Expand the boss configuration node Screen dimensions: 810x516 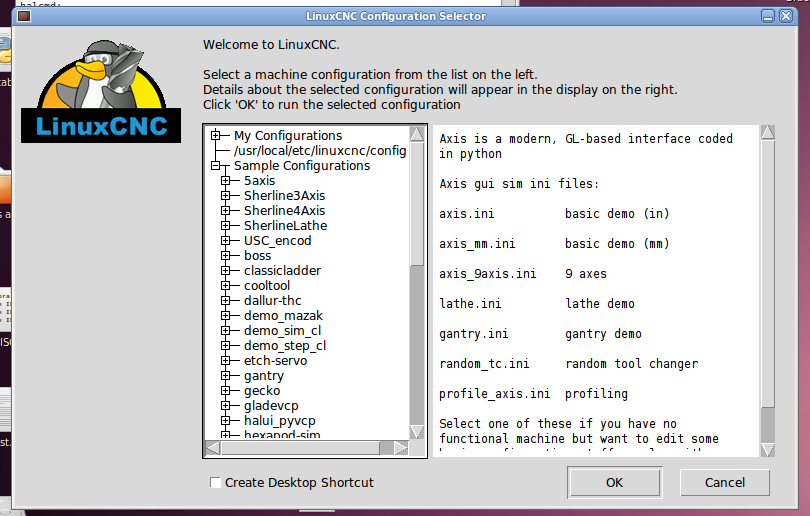click(x=225, y=256)
